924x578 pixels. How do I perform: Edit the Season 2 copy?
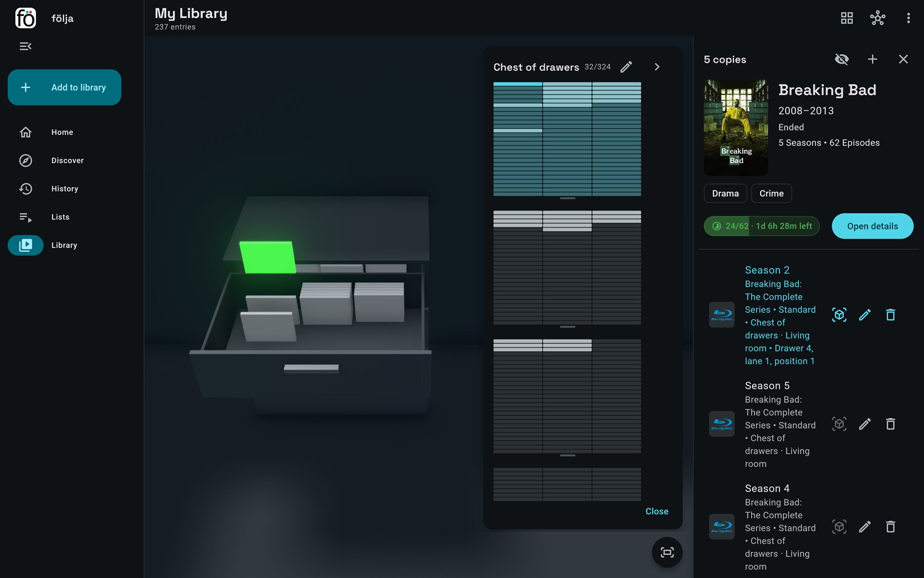point(865,314)
